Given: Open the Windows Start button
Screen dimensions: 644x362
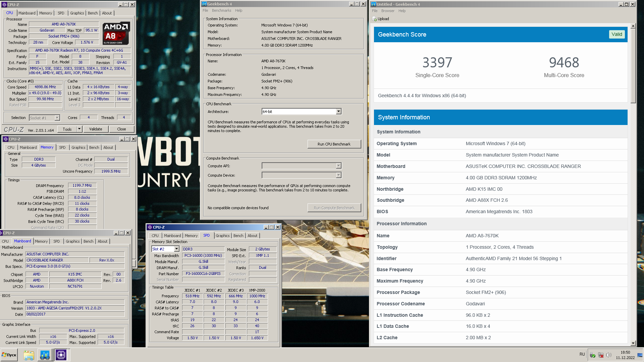Looking at the screenshot, I should coord(9,355).
